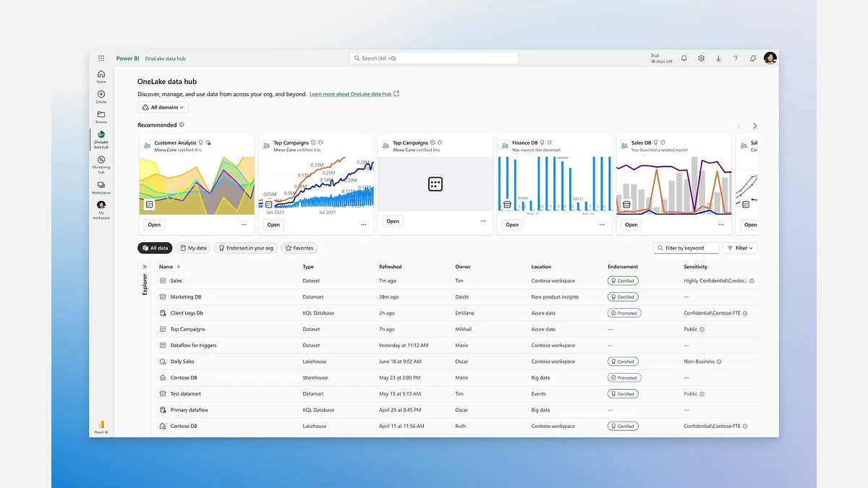The height and width of the screenshot is (488, 868).
Task: Open more options on Customer Analysis card
Action: tap(244, 225)
